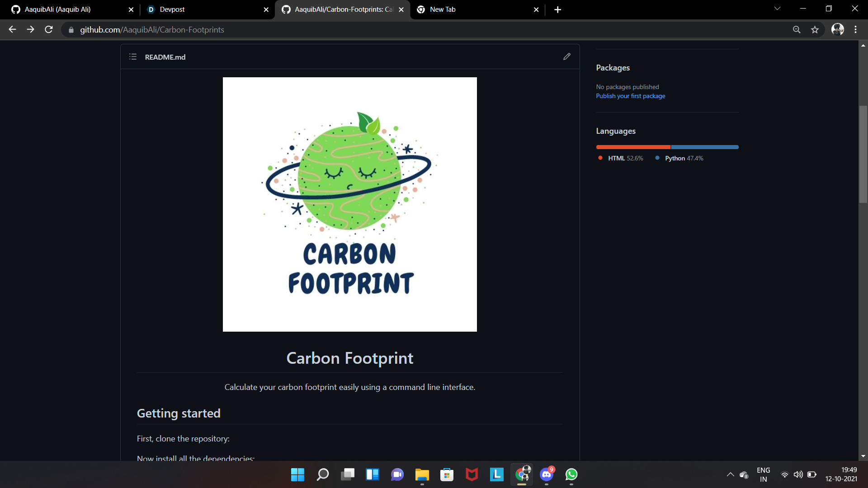Screen dimensions: 868x488
Task: Open the README table of contents icon
Action: [x=133, y=56]
